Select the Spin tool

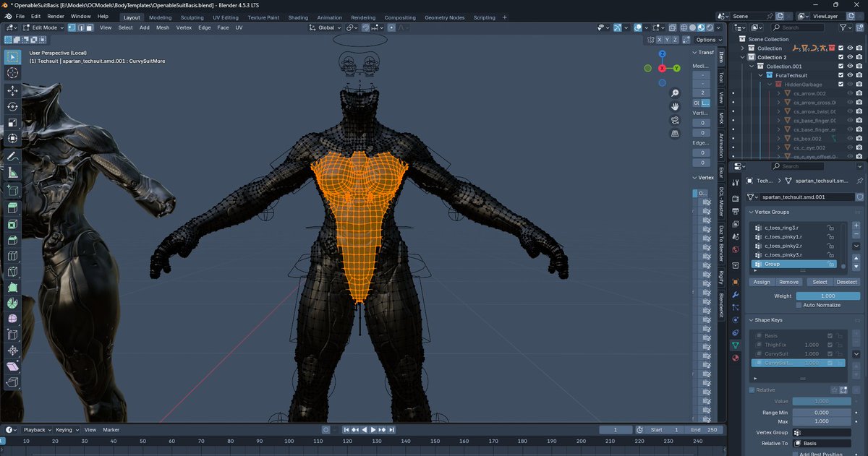tap(12, 304)
